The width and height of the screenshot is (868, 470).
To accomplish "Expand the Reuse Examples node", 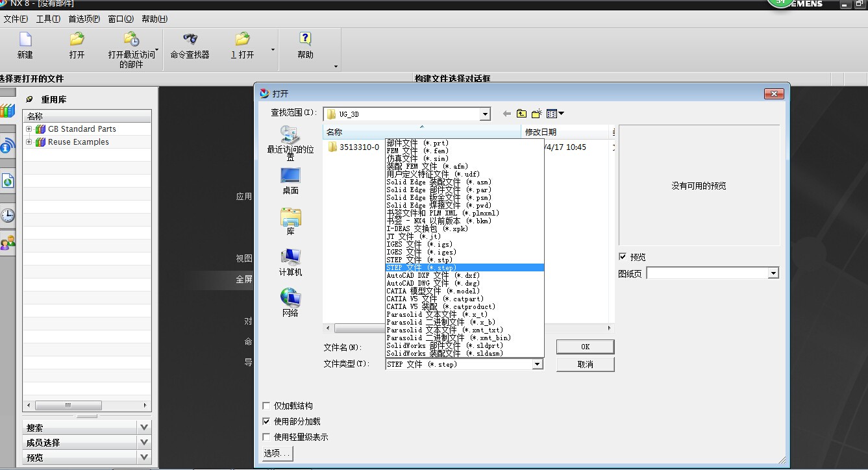I will point(29,142).
